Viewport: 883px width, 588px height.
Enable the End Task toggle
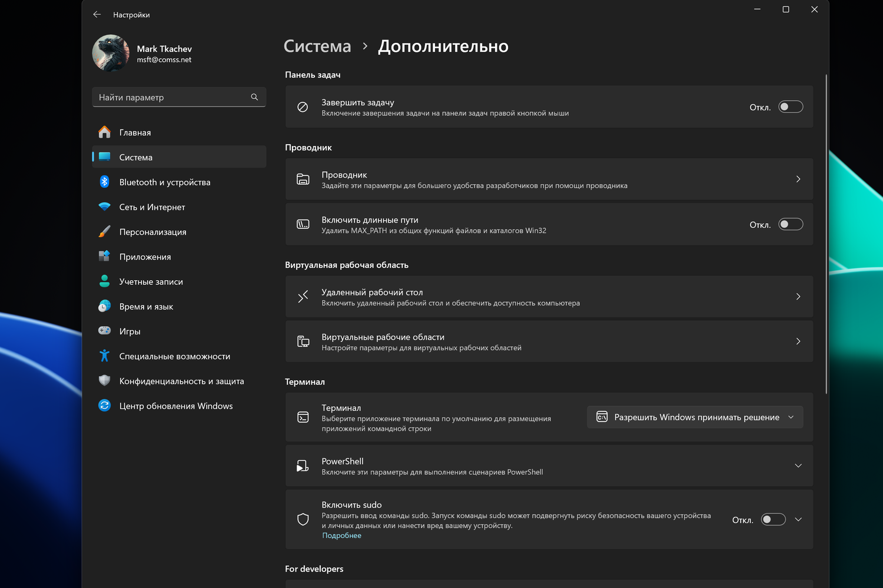790,107
